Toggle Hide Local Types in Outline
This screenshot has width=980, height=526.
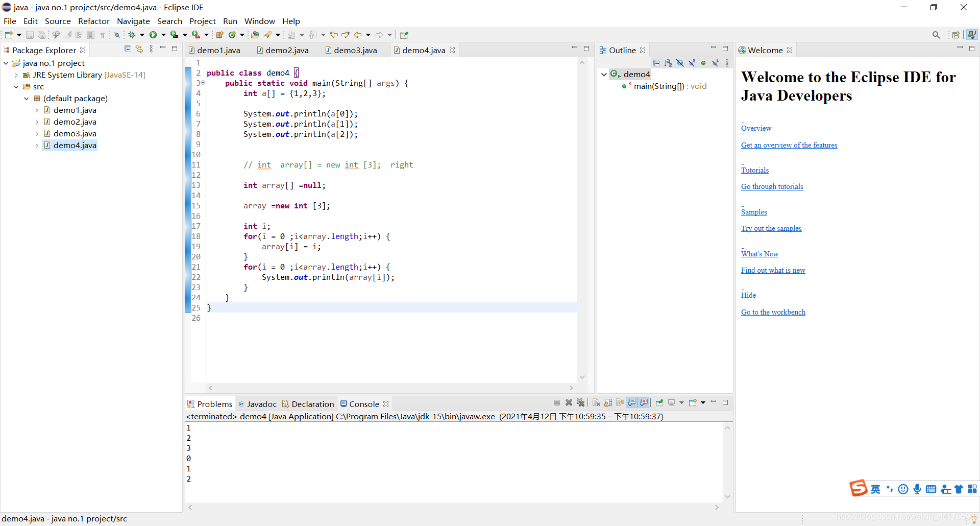pos(715,63)
